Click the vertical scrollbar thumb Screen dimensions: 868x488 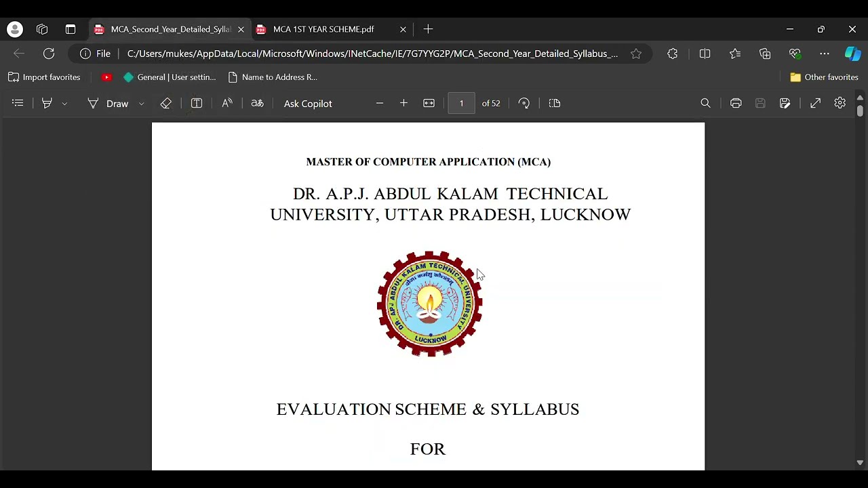(860, 110)
